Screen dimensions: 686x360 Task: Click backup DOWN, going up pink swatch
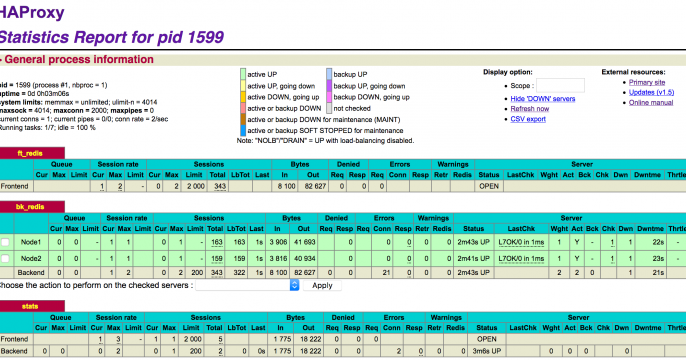coord(329,97)
